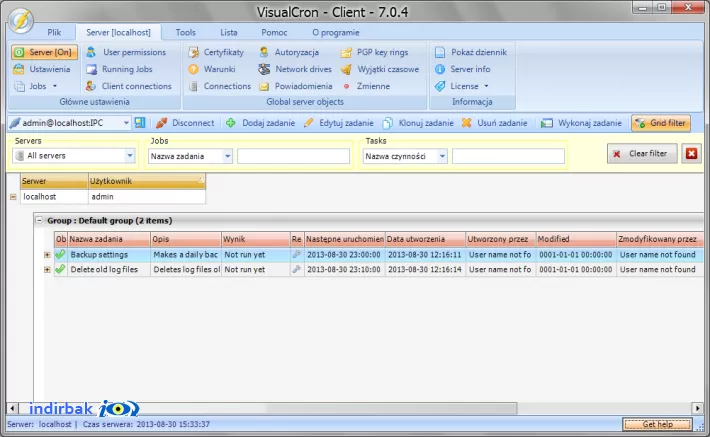Open Client connections
The image size is (710, 437).
(129, 86)
